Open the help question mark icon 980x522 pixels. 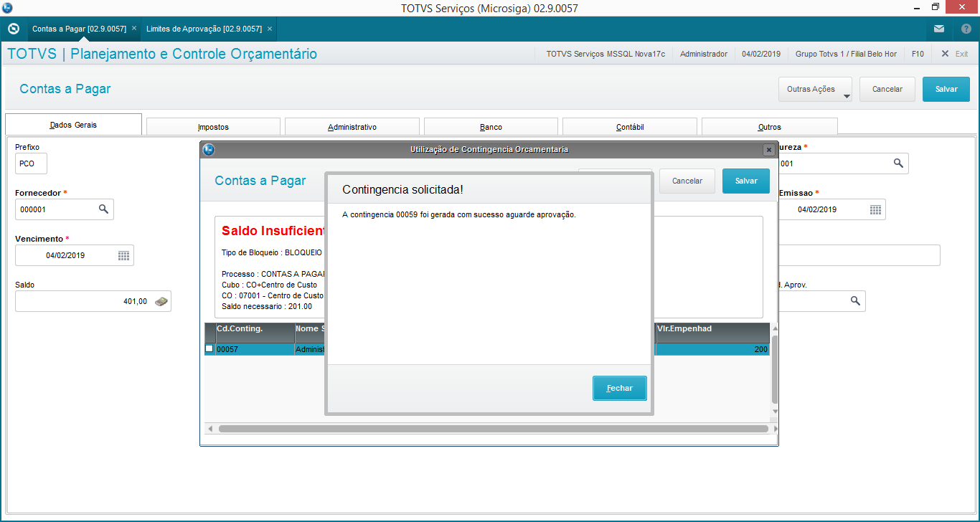966,29
